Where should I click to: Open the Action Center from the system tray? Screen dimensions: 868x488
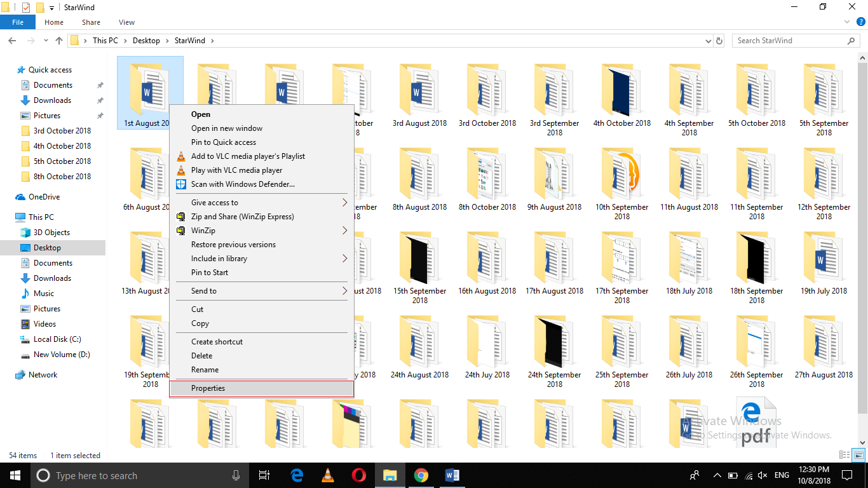(x=847, y=475)
